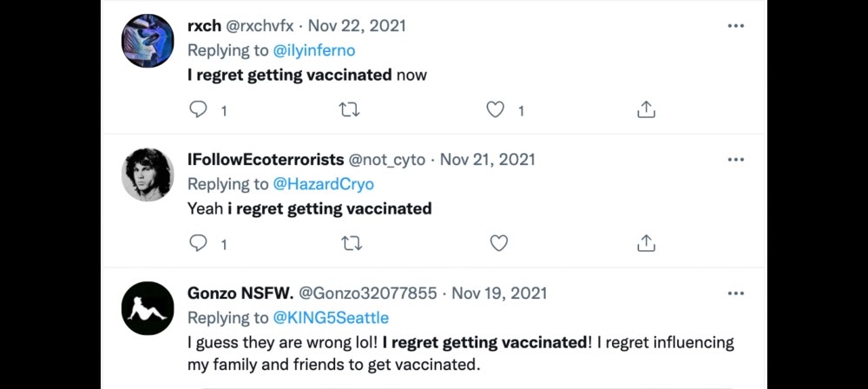Open IFollowEcoterrorists profile picture
Viewport: 868px width, 389px height.
pyautogui.click(x=148, y=175)
